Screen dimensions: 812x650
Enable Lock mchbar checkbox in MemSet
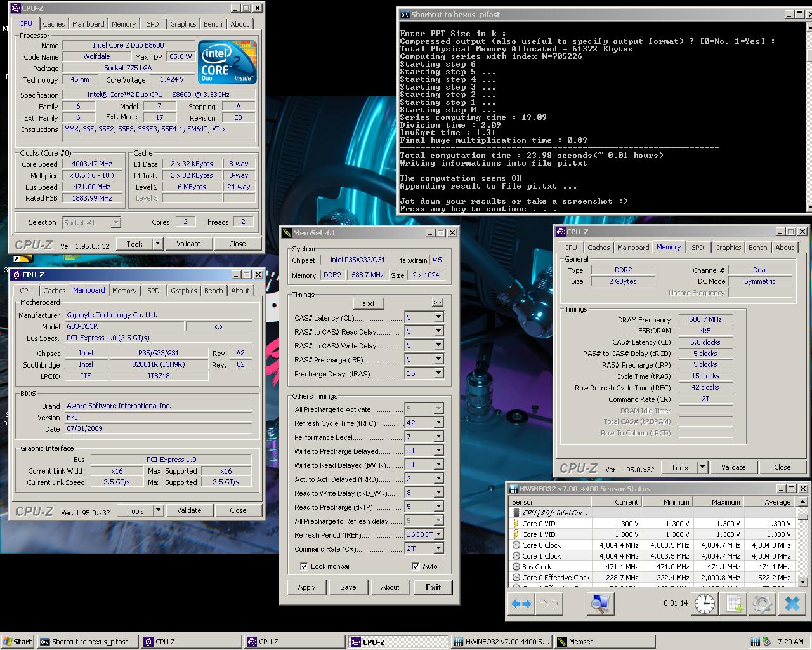point(304,566)
